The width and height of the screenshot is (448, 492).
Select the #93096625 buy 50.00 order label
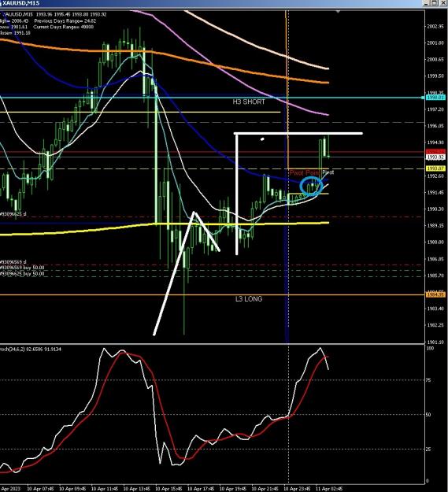click(22, 274)
